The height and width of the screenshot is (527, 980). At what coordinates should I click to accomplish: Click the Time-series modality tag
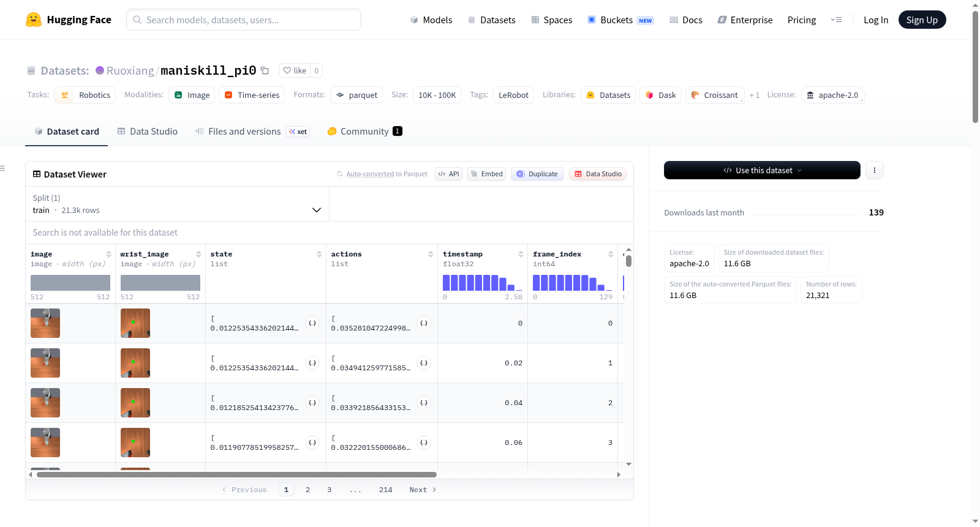252,95
